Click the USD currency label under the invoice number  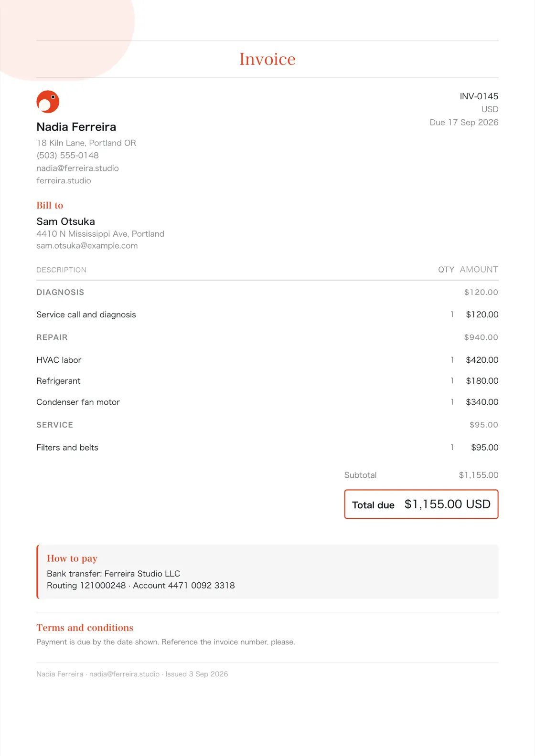pos(490,109)
